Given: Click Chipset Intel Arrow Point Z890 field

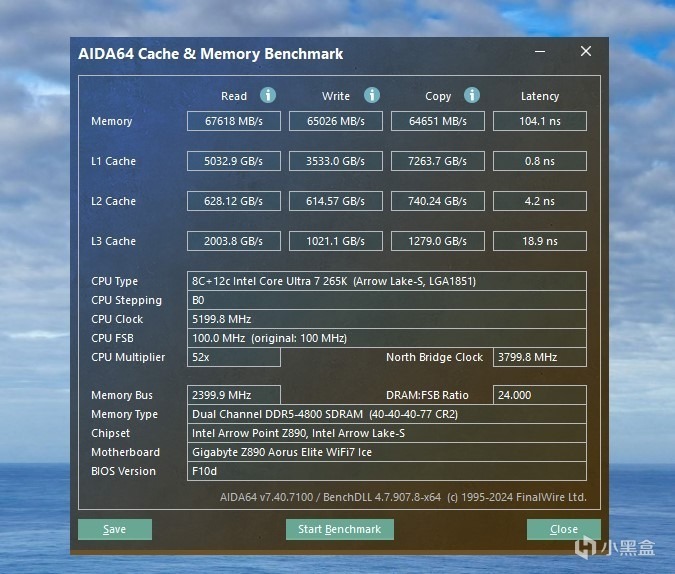Looking at the screenshot, I should [x=387, y=433].
